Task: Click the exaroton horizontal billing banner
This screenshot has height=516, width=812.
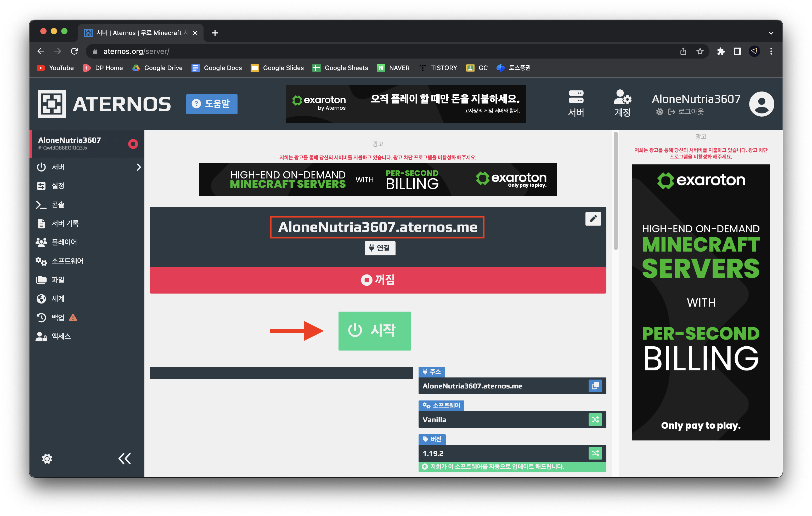Action: pos(378,180)
